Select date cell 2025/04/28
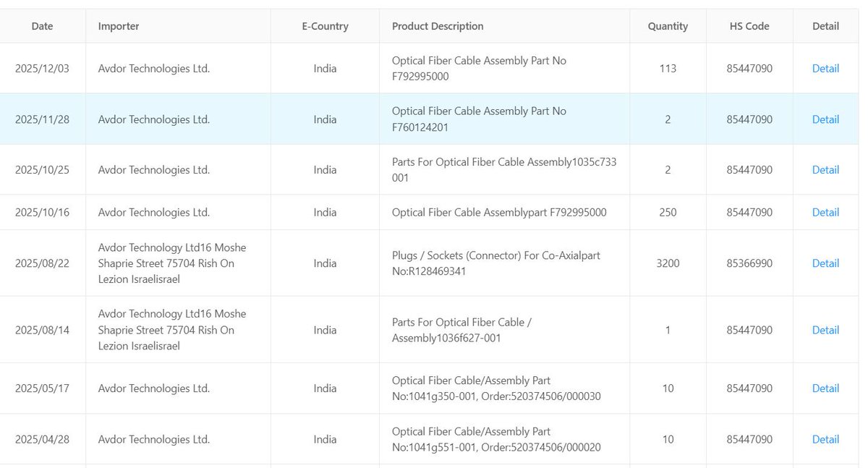The height and width of the screenshot is (468, 868). click(x=42, y=439)
